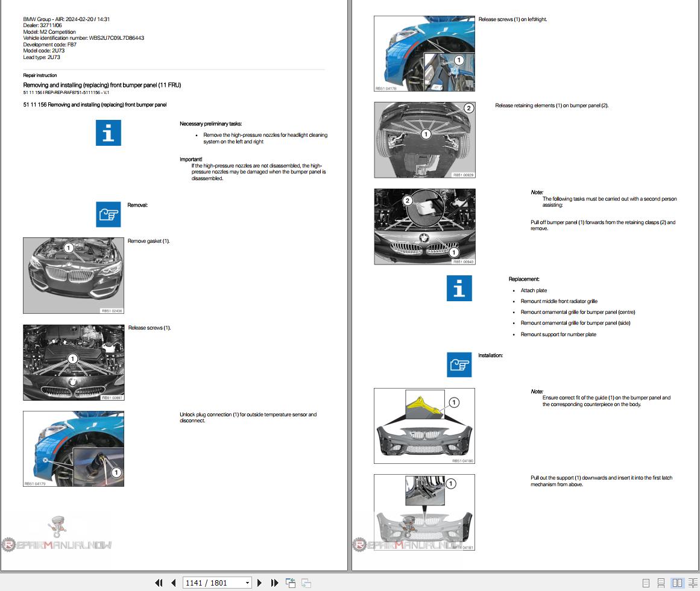Click 'Ensure correct fit of the guide (1)' note
700x591 pixels.
tap(607, 401)
